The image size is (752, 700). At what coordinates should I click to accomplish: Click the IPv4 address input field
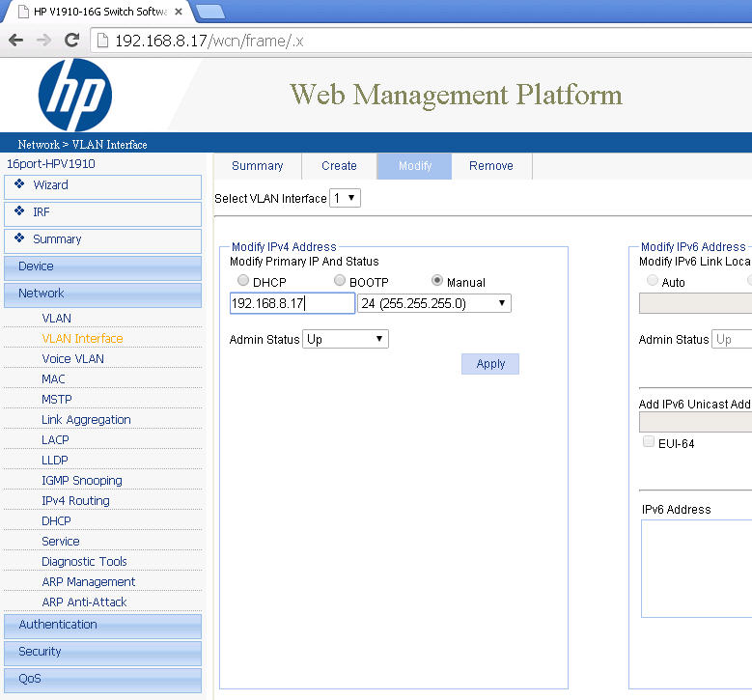coord(292,303)
